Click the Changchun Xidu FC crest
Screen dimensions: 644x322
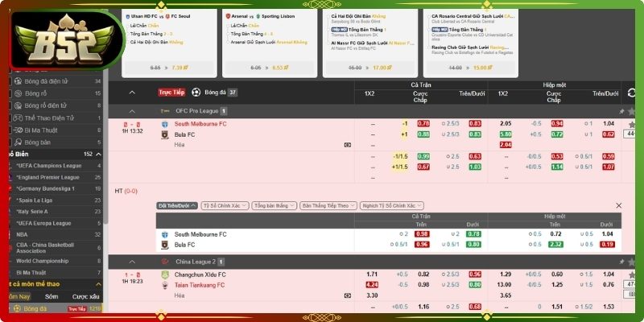pyautogui.click(x=165, y=275)
